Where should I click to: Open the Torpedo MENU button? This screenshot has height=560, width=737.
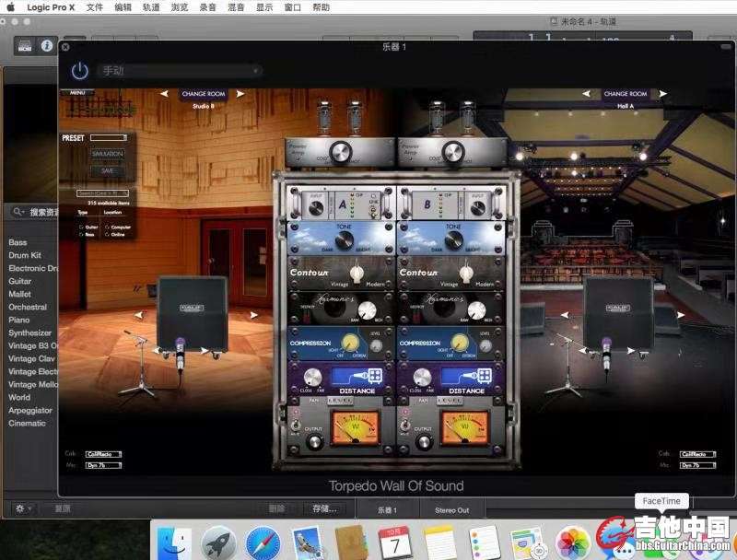76,92
